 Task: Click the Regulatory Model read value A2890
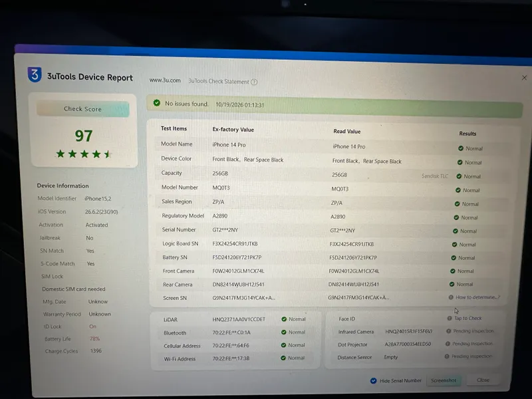pyautogui.click(x=338, y=217)
